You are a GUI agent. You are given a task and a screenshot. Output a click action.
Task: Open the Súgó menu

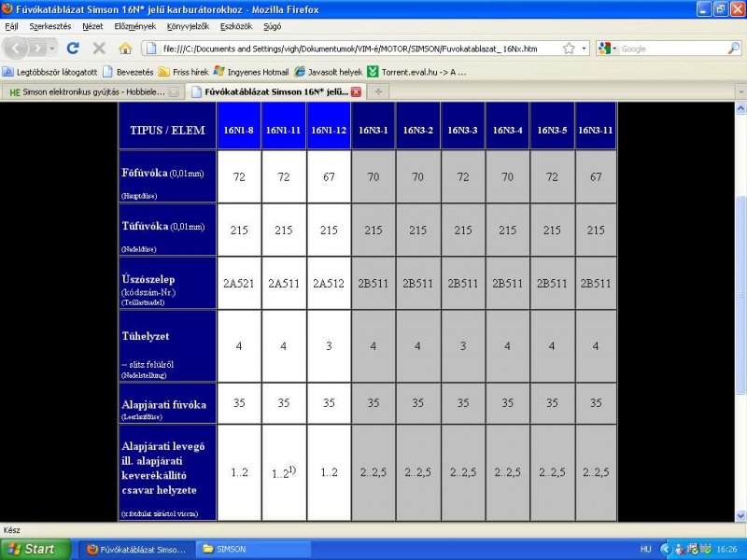tap(272, 26)
